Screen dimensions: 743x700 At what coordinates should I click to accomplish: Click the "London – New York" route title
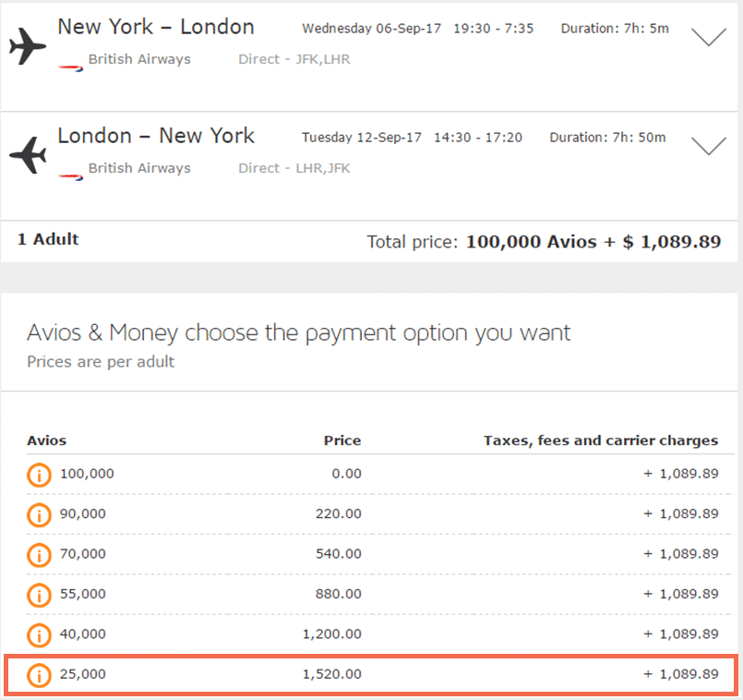(155, 136)
